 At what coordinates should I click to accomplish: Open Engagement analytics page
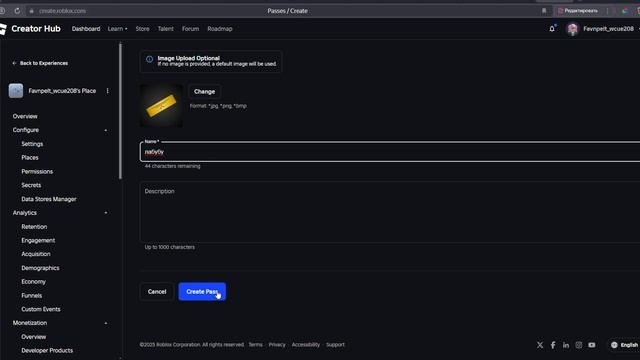pos(38,240)
